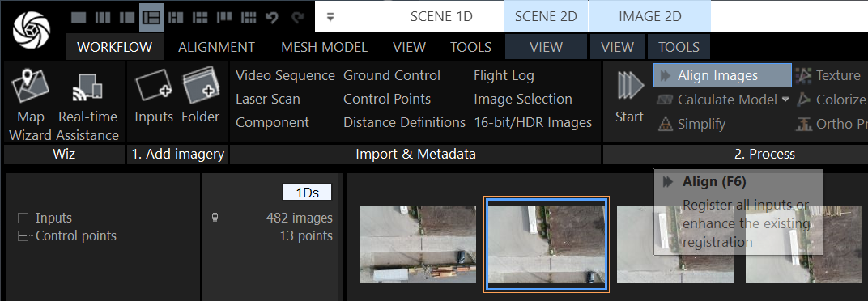Click the Colorize tool

point(832,100)
